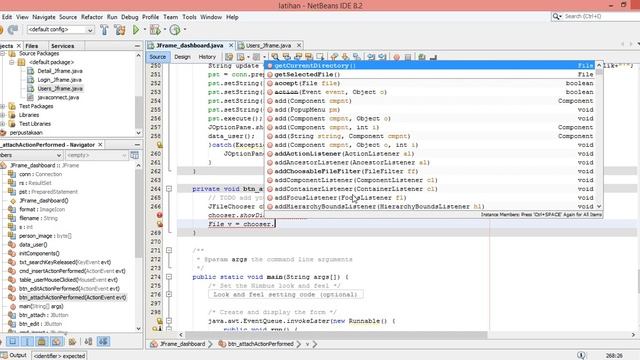The height and width of the screenshot is (360, 640).
Task: Open the Refactor menu
Action: [92, 17]
